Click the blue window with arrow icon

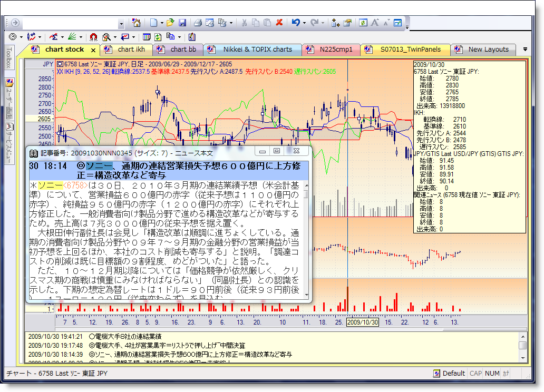tap(397, 23)
